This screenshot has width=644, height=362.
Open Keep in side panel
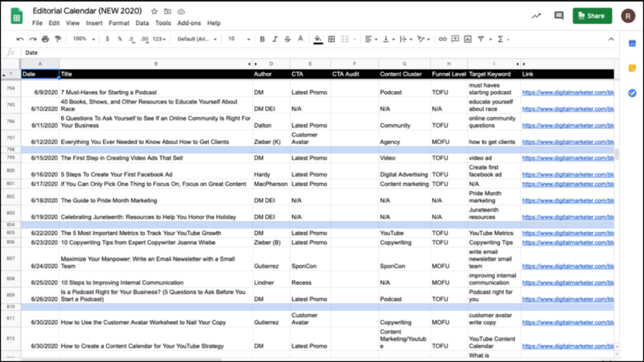tap(632, 68)
